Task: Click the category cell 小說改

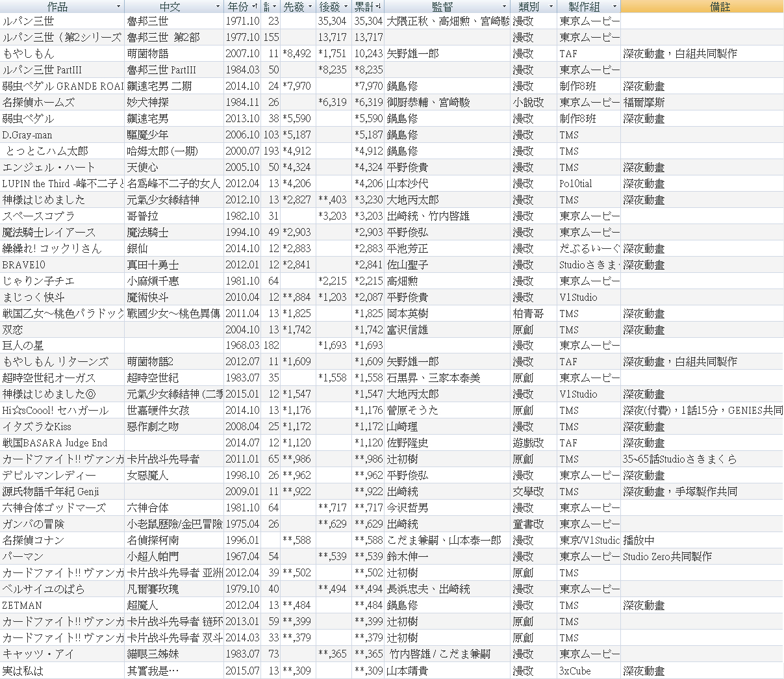Action: (534, 102)
